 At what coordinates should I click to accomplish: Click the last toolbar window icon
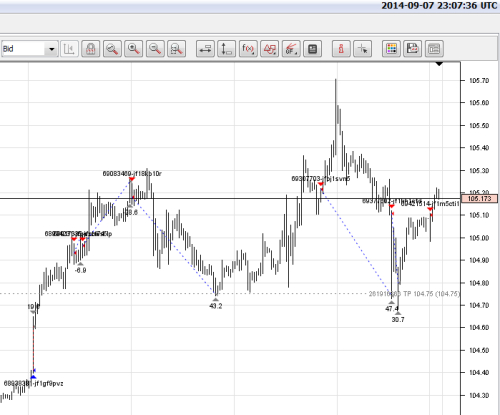(x=434, y=49)
